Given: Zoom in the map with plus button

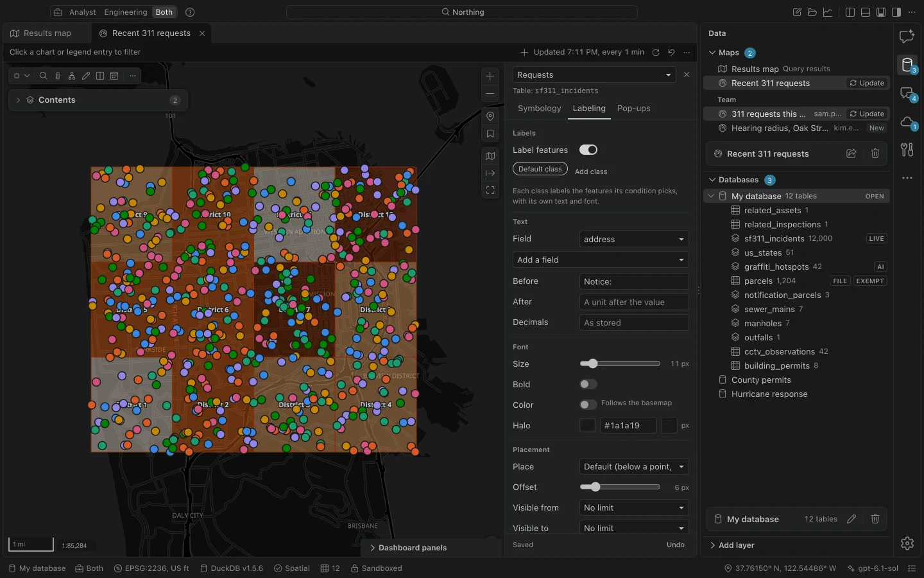Looking at the screenshot, I should coord(490,76).
